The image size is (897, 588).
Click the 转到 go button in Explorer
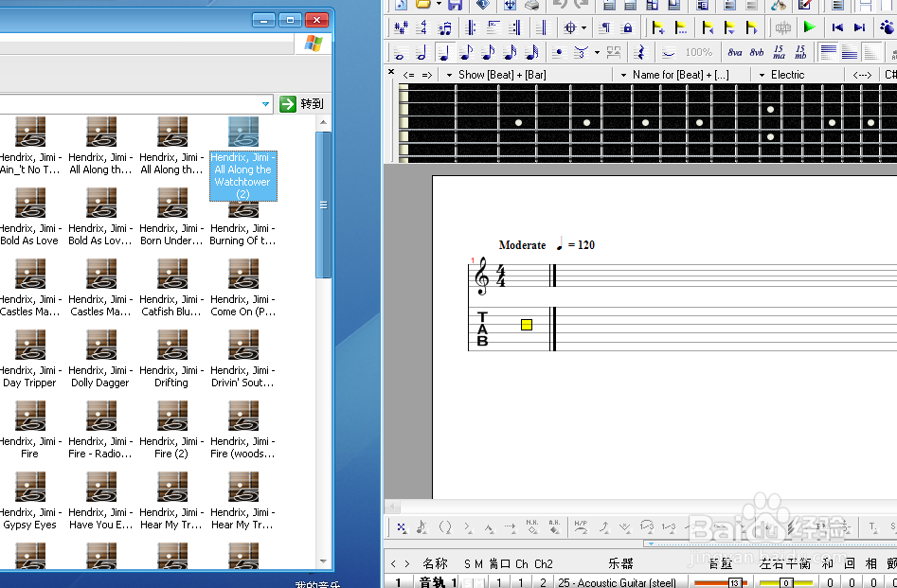302,103
